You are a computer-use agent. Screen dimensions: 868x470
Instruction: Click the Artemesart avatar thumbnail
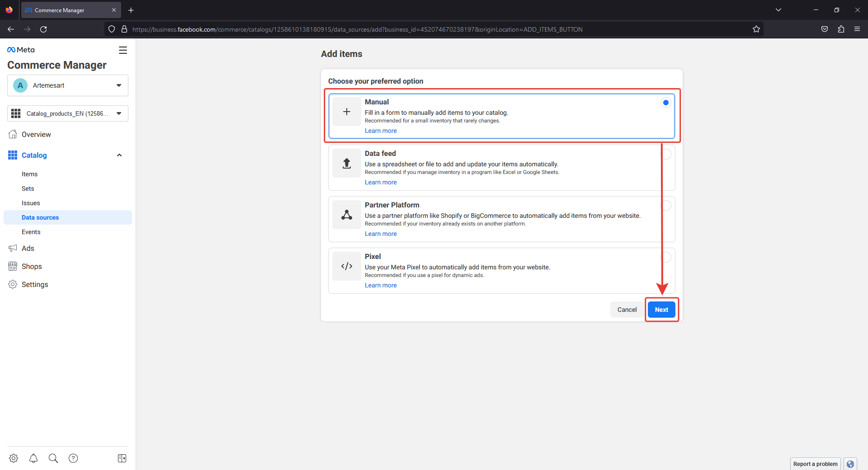click(x=20, y=85)
